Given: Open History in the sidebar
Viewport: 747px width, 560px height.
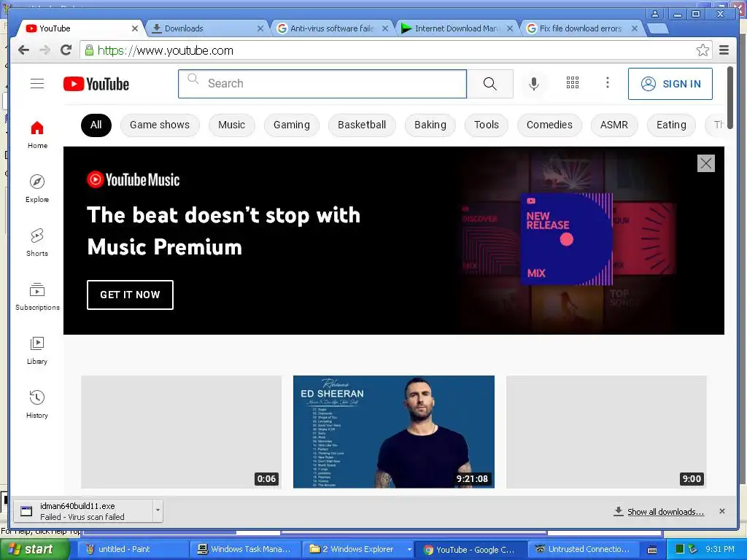Looking at the screenshot, I should coord(37,405).
